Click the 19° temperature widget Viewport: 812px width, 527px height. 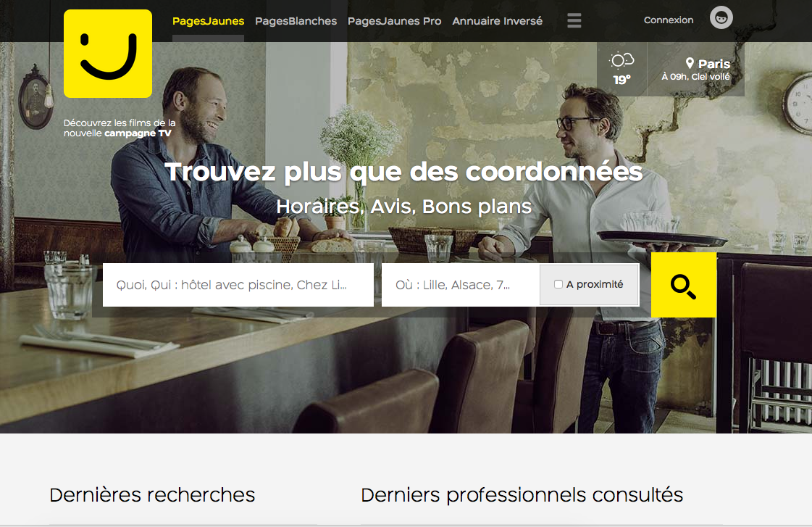click(x=621, y=80)
